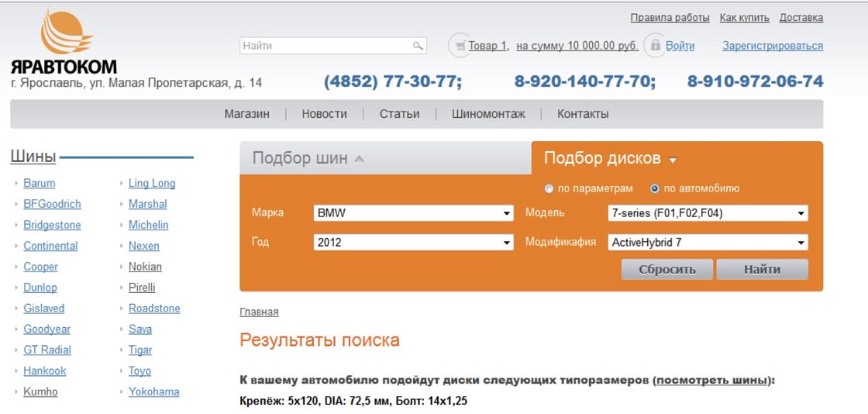Screen dimensions: 868x414
Task: Click the phone number 8-920-140-77-70
Action: pos(585,81)
